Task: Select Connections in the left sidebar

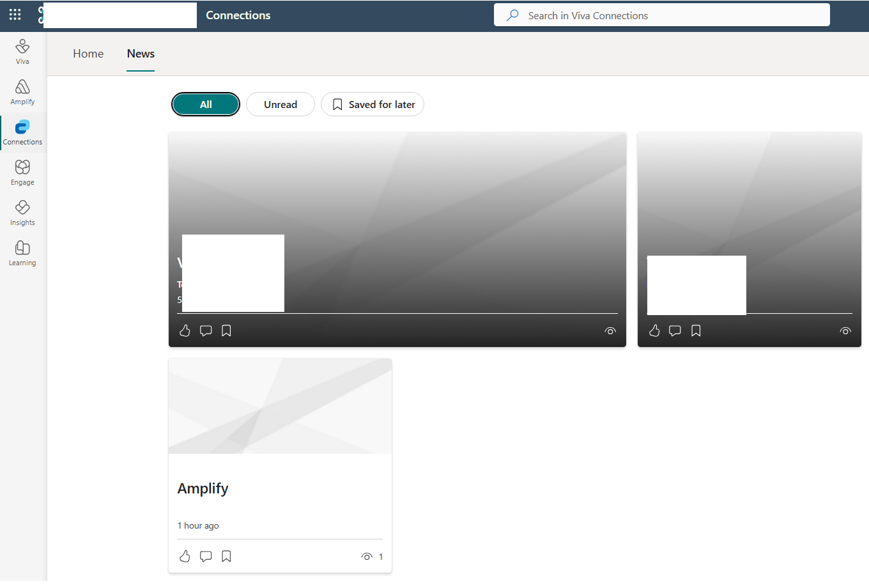Action: [22, 132]
